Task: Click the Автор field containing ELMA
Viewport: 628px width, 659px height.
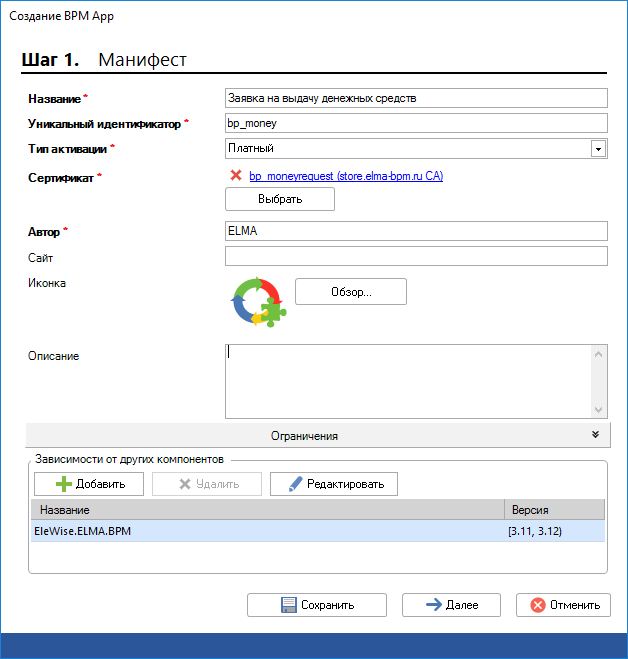Action: pos(416,231)
